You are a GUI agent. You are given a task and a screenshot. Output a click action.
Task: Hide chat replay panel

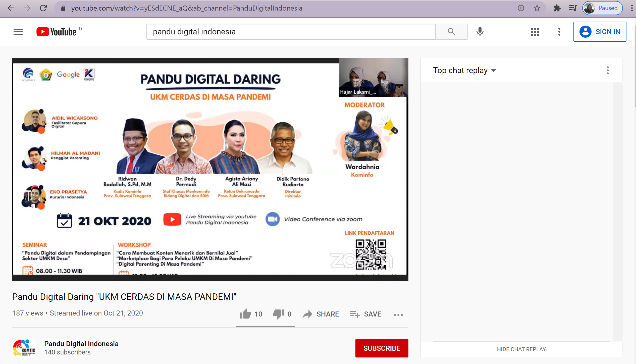(521, 349)
